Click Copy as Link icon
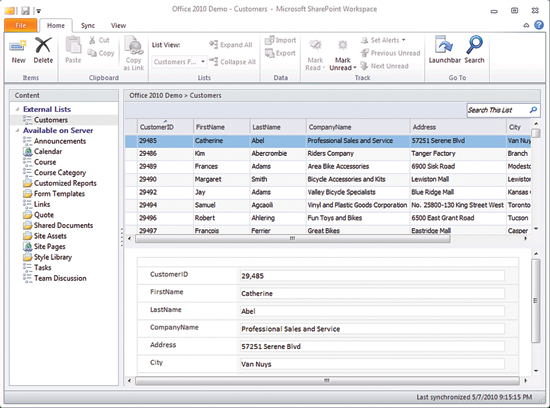Screen dimensions: 550x408 coord(134,46)
